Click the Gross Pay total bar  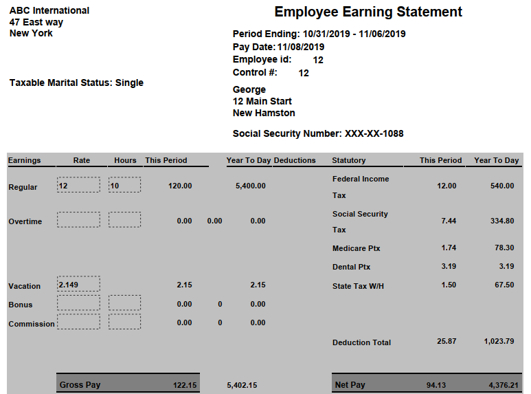[128, 383]
